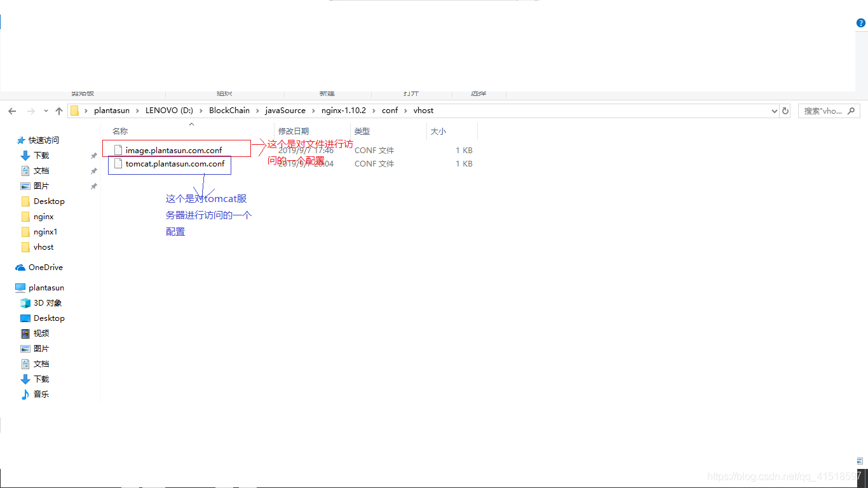Click the Forward arrow in the navigation bar
868x488 pixels.
point(31,111)
